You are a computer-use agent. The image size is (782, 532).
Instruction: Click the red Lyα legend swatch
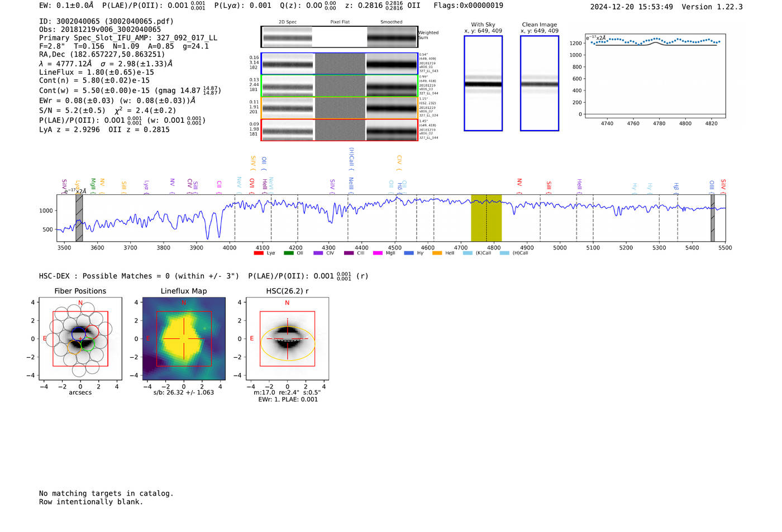coord(259,253)
